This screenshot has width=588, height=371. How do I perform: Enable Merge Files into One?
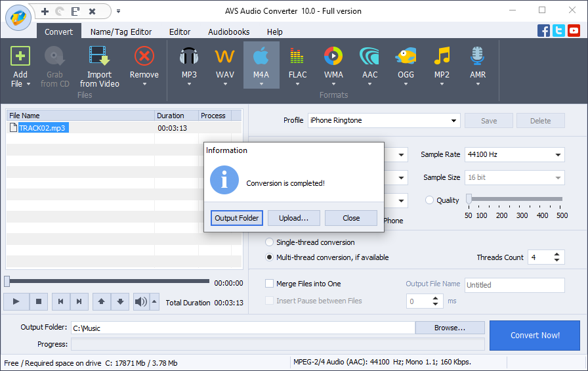(x=269, y=284)
